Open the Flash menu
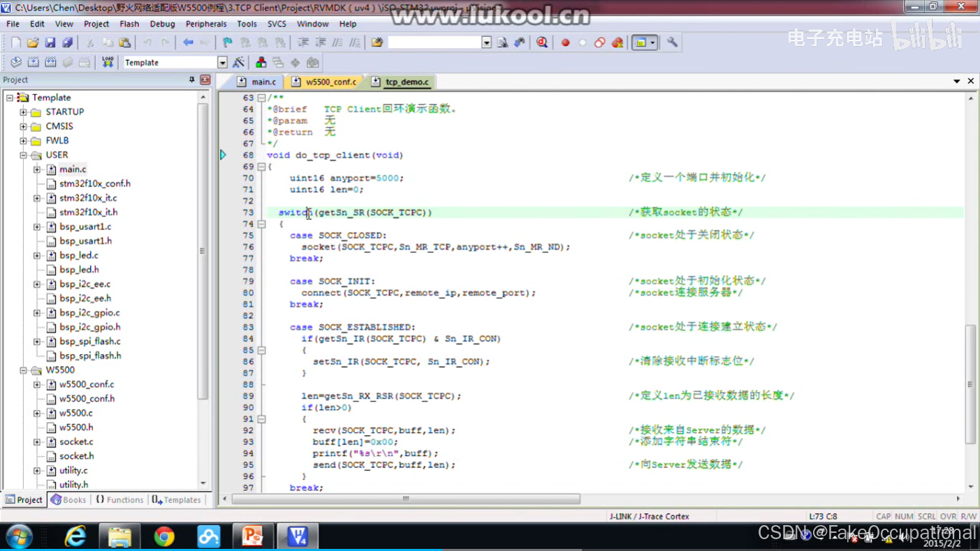The height and width of the screenshot is (551, 980). pos(129,24)
